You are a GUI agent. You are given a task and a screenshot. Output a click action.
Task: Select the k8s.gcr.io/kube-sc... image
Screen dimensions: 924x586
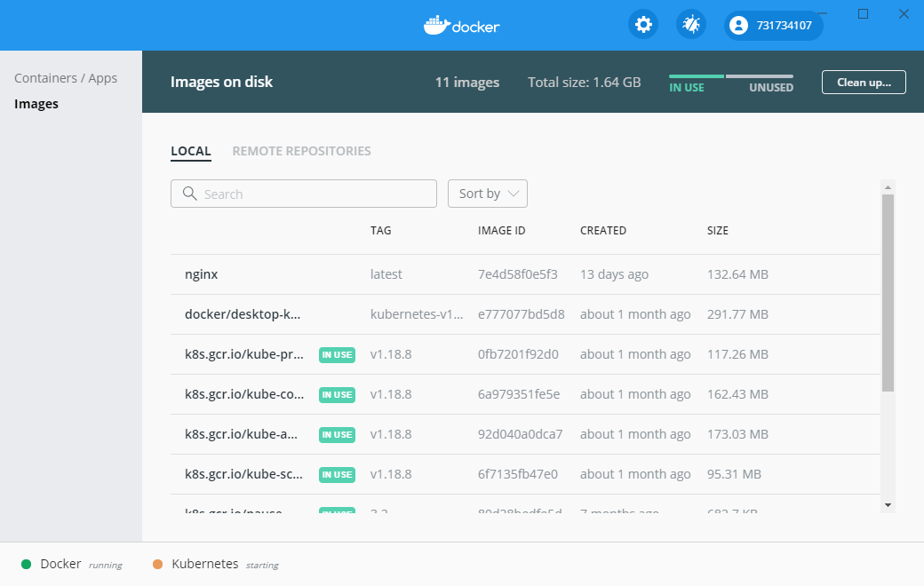(x=243, y=475)
